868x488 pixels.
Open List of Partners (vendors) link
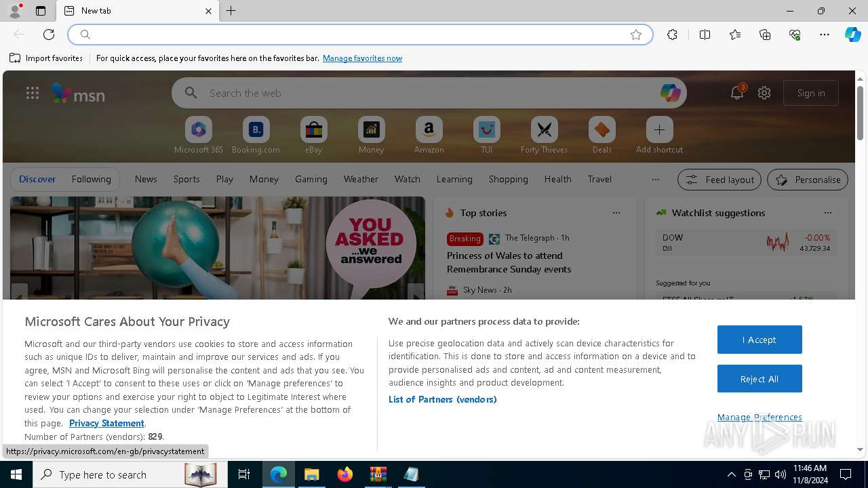tap(443, 399)
